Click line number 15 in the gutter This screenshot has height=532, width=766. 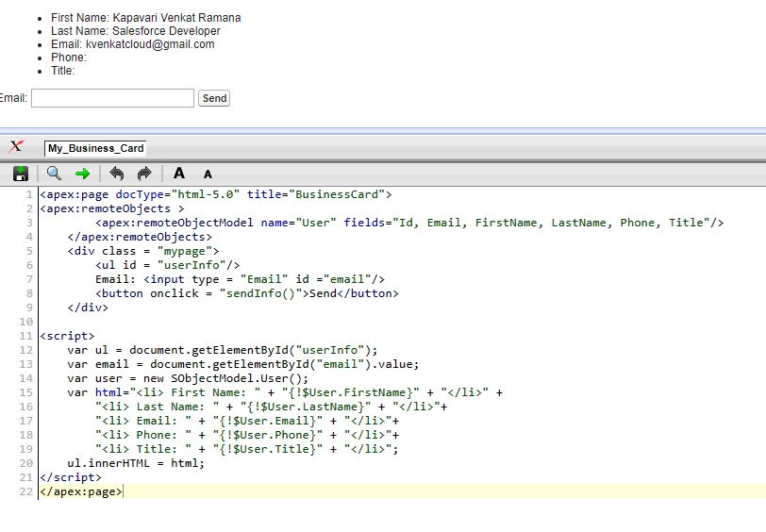[x=26, y=392]
